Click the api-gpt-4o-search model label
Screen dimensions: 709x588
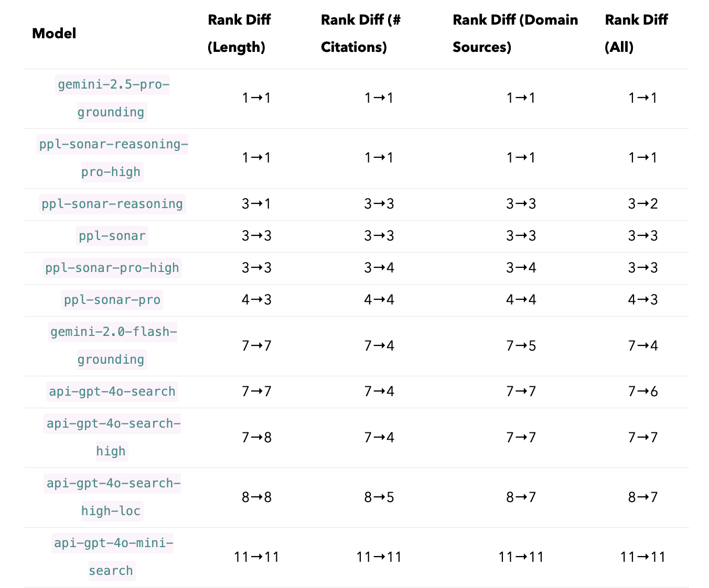tap(112, 391)
